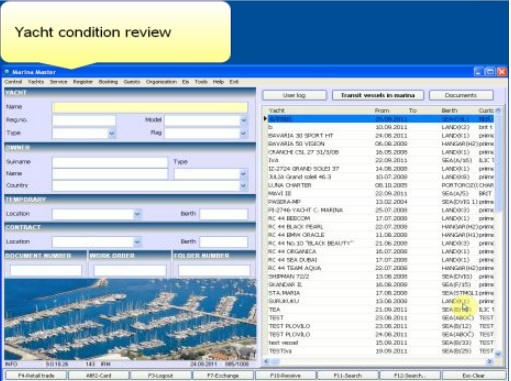The width and height of the screenshot is (511, 381).
Task: Click the horizontal scroll-right arrow
Action: [x=490, y=361]
